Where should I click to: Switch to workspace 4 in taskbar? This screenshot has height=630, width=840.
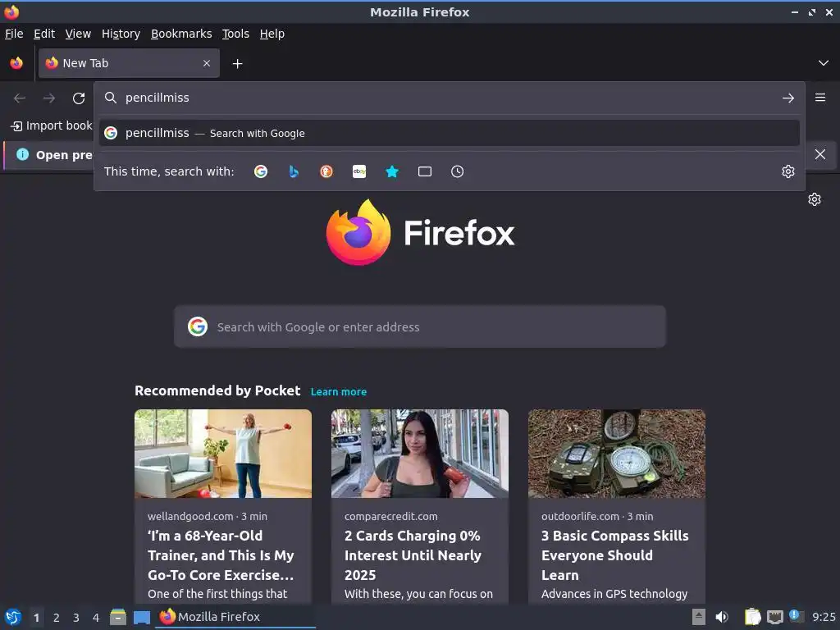[96, 618]
